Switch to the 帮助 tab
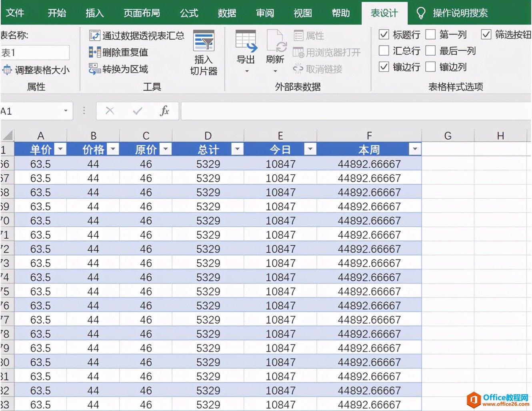Image resolution: width=532 pixels, height=411 pixels. [341, 13]
